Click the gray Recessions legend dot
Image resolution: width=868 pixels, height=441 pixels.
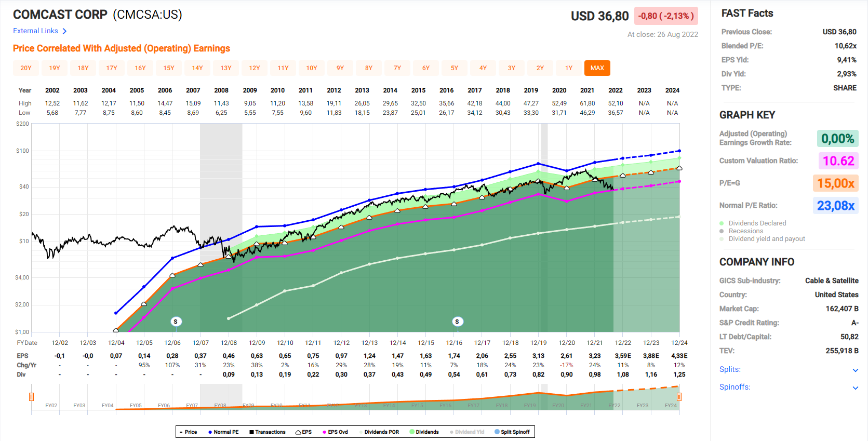pyautogui.click(x=722, y=231)
